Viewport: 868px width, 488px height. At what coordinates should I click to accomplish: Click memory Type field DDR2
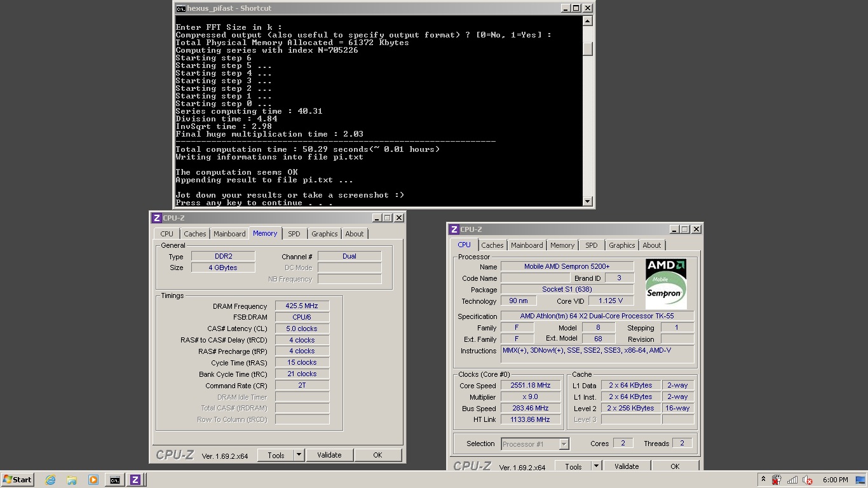[x=223, y=256]
